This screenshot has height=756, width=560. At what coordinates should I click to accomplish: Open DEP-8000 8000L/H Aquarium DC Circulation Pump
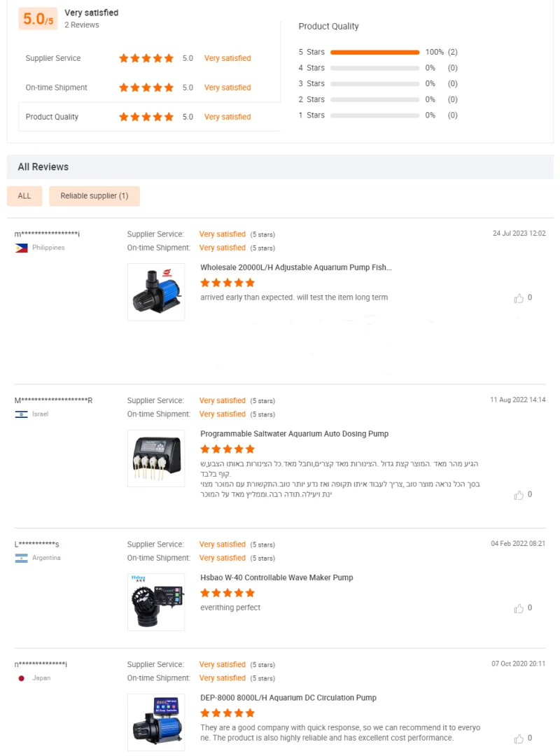point(288,698)
